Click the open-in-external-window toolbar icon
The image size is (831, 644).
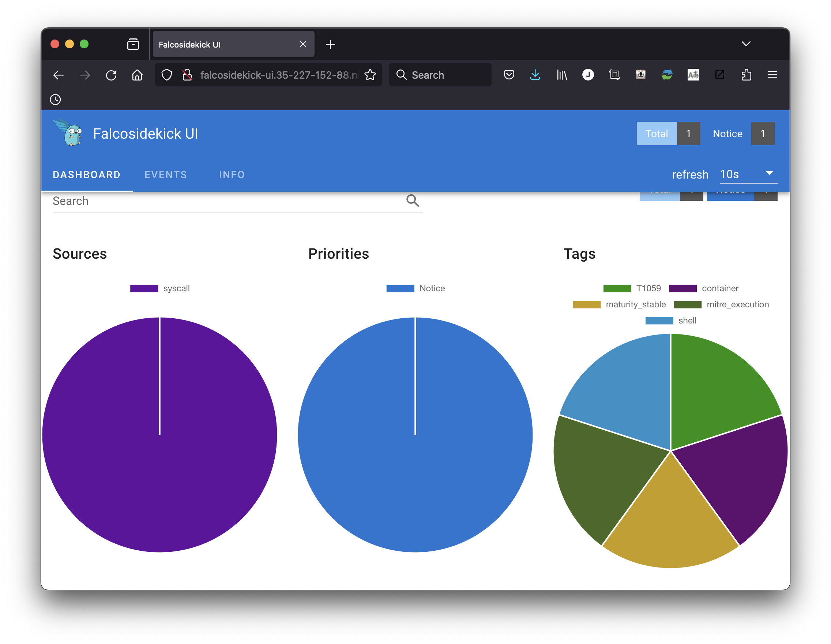click(x=719, y=75)
